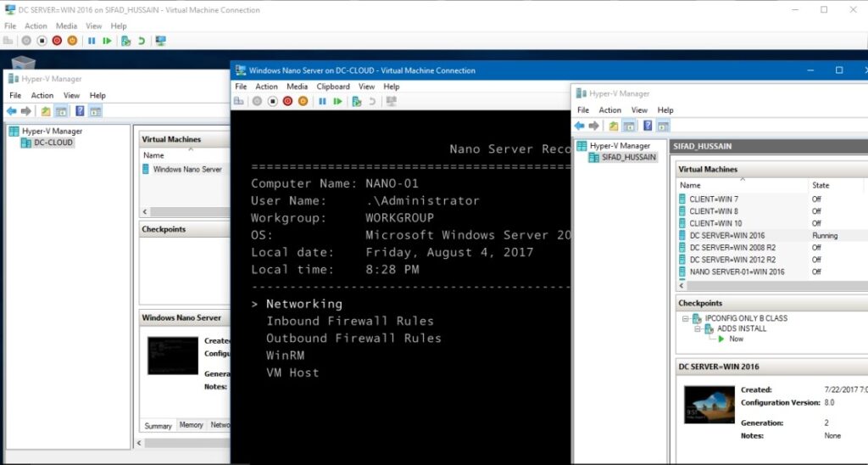Pause the VM from the outer DC SERVER toolbar

[92, 41]
